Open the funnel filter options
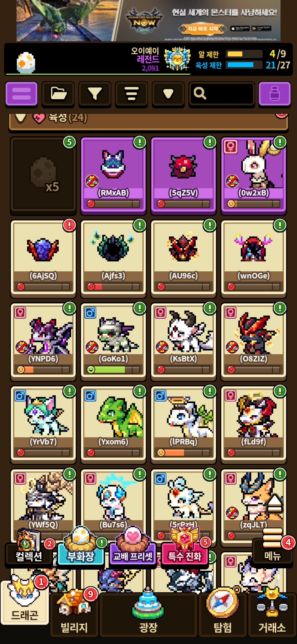Image resolution: width=297 pixels, height=644 pixels. 95,94
